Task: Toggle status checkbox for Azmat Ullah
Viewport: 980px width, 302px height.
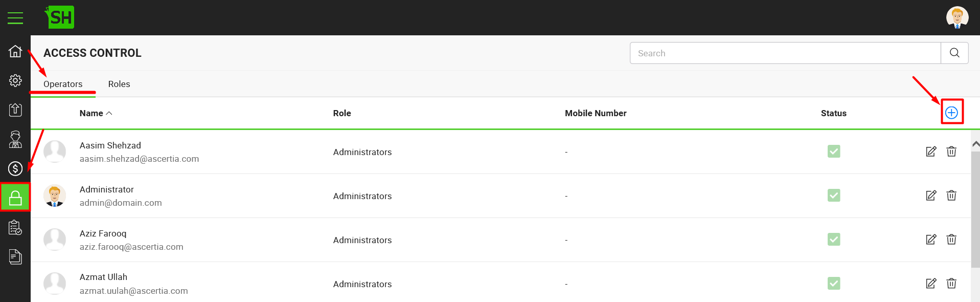Action: point(834,284)
